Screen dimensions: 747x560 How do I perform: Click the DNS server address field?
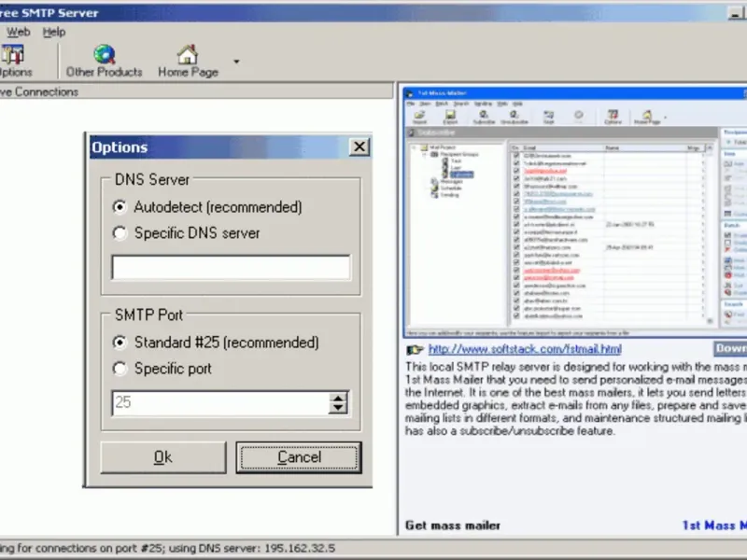[231, 268]
